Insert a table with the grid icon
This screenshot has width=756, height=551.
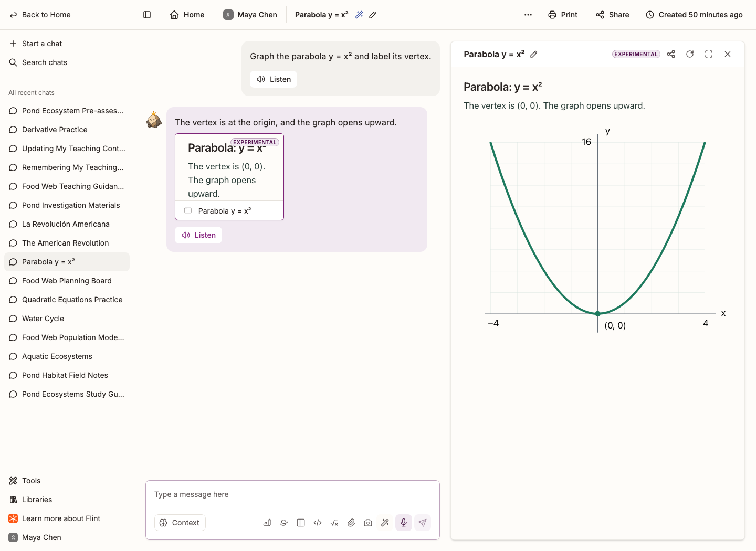click(301, 523)
